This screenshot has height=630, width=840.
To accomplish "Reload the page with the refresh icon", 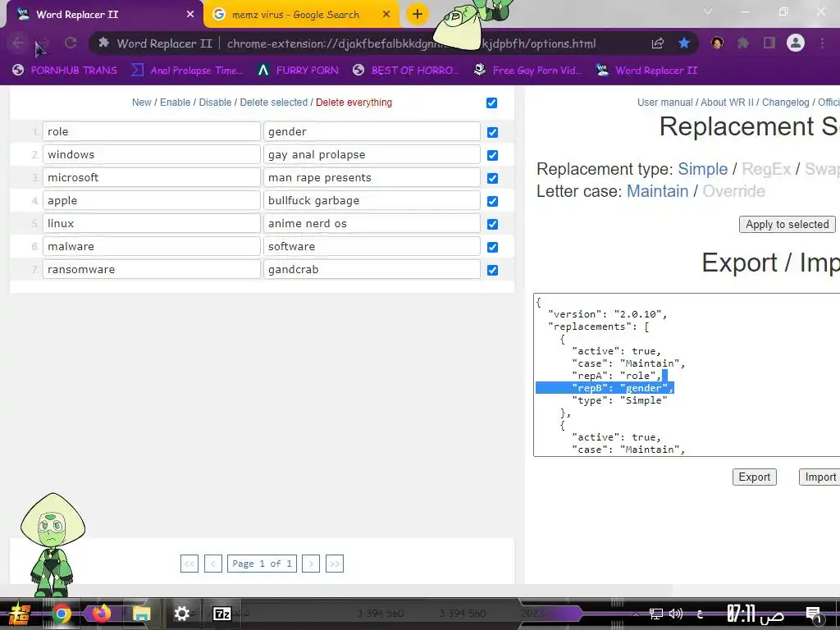I will (x=71, y=43).
